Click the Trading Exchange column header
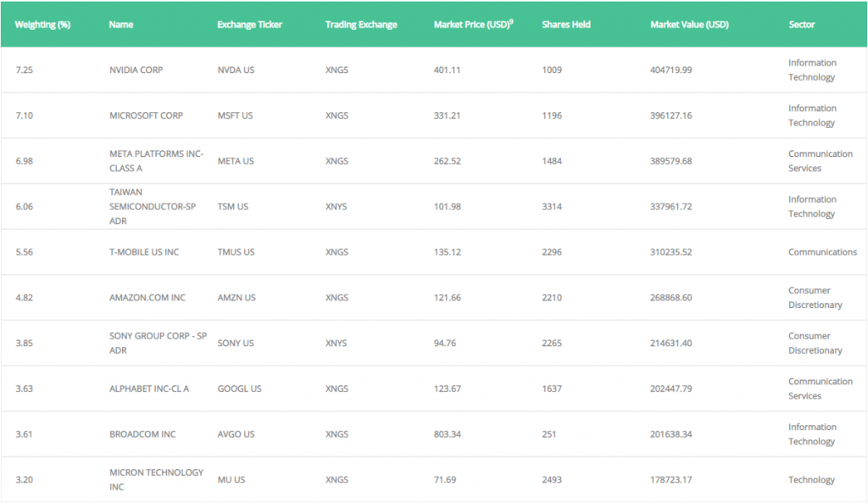This screenshot has height=503, width=868. pyautogui.click(x=361, y=25)
